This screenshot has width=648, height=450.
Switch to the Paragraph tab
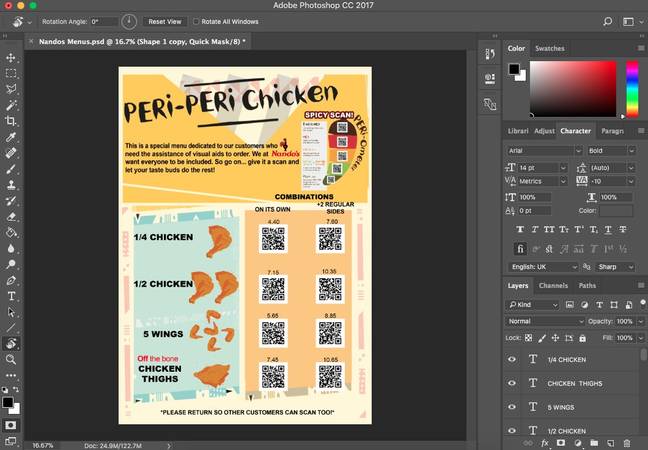[612, 131]
